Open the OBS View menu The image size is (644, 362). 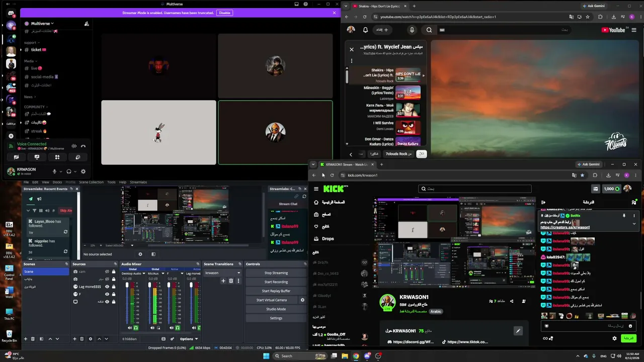pyautogui.click(x=45, y=182)
